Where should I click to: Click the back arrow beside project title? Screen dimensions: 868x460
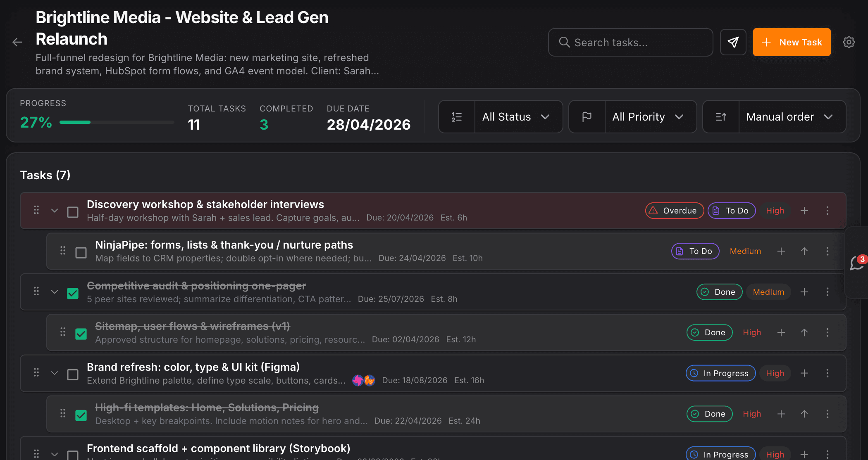17,42
